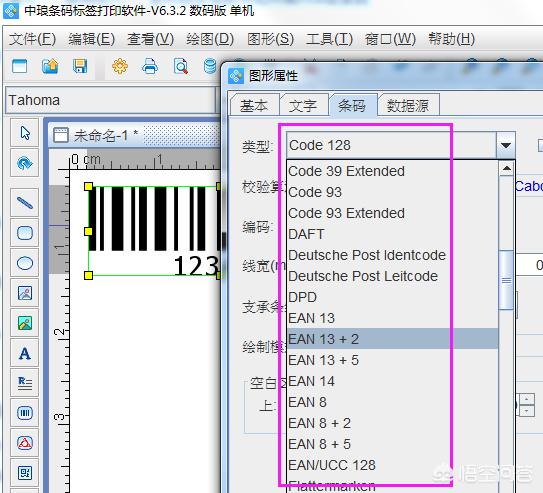Viewport: 543px width, 493px height.
Task: Select the Barcode drawing tool
Action: (25, 413)
